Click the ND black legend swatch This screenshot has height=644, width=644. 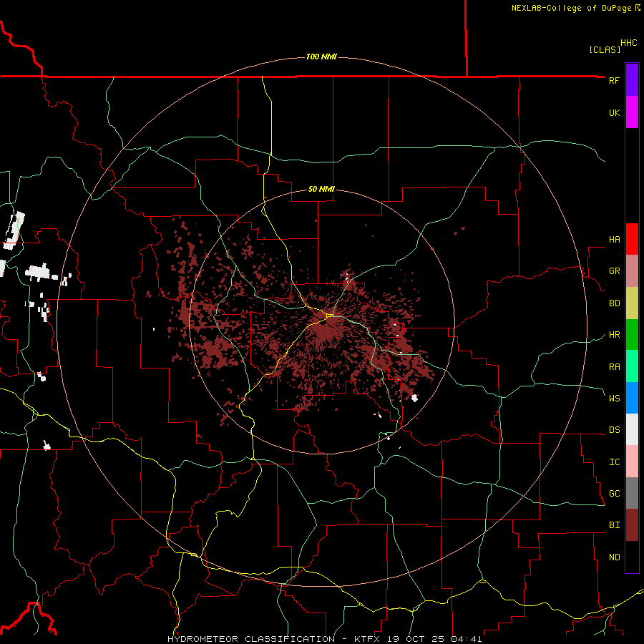(x=632, y=557)
